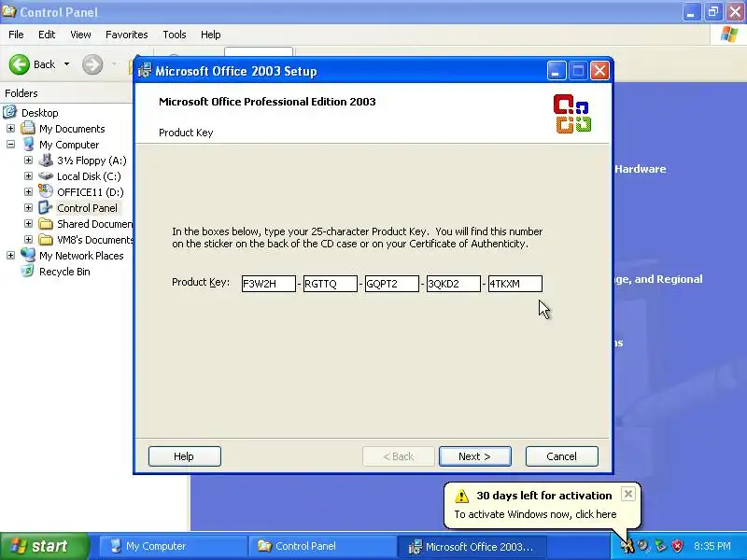Minimize the Office 2003 Setup window
The image size is (747, 560).
[x=556, y=71]
